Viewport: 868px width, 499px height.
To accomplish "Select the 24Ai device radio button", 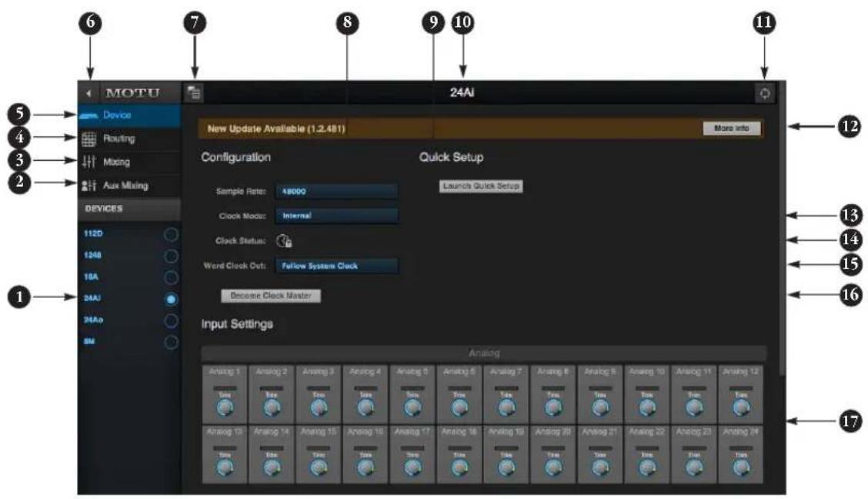I will click(171, 299).
